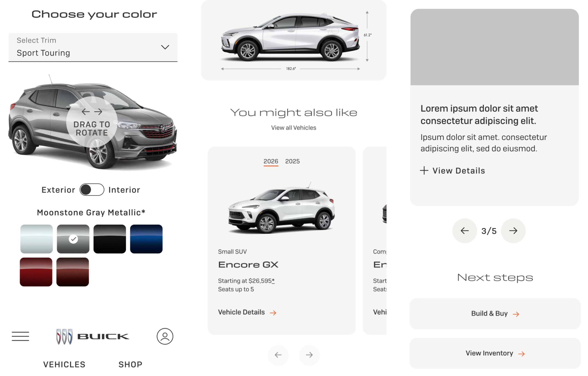Toggle the Exterior/Interior switch
The image size is (588, 376).
tap(92, 190)
